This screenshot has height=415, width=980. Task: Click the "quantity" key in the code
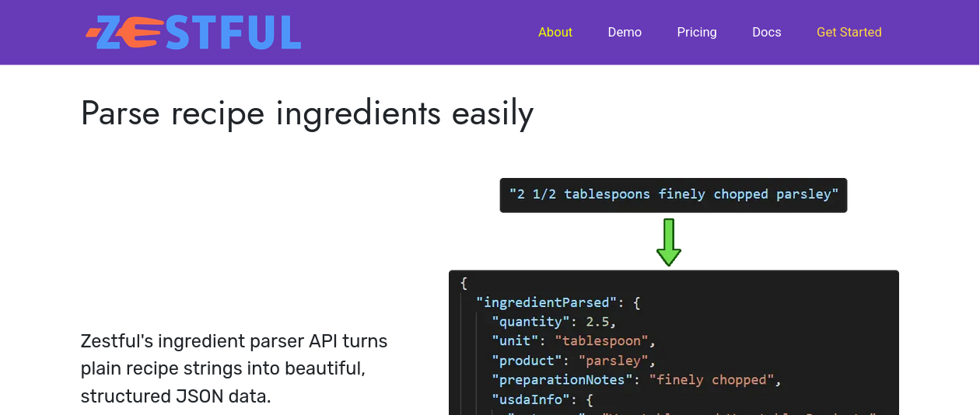tap(530, 322)
